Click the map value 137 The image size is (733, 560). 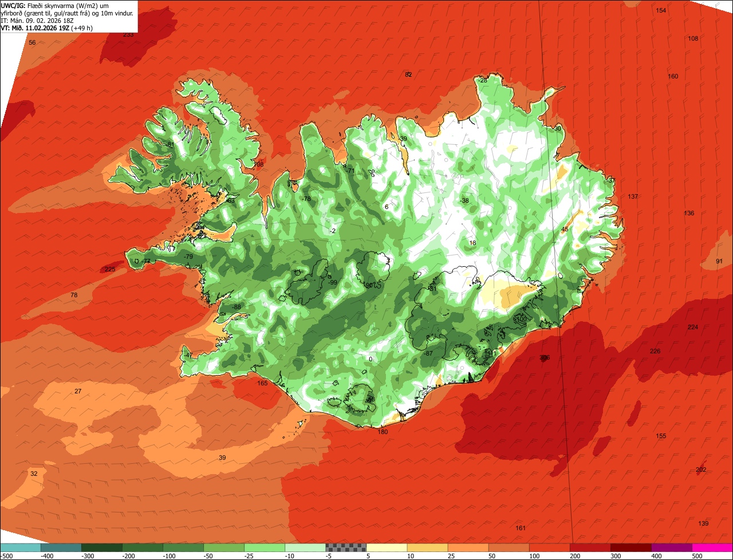[x=633, y=197]
